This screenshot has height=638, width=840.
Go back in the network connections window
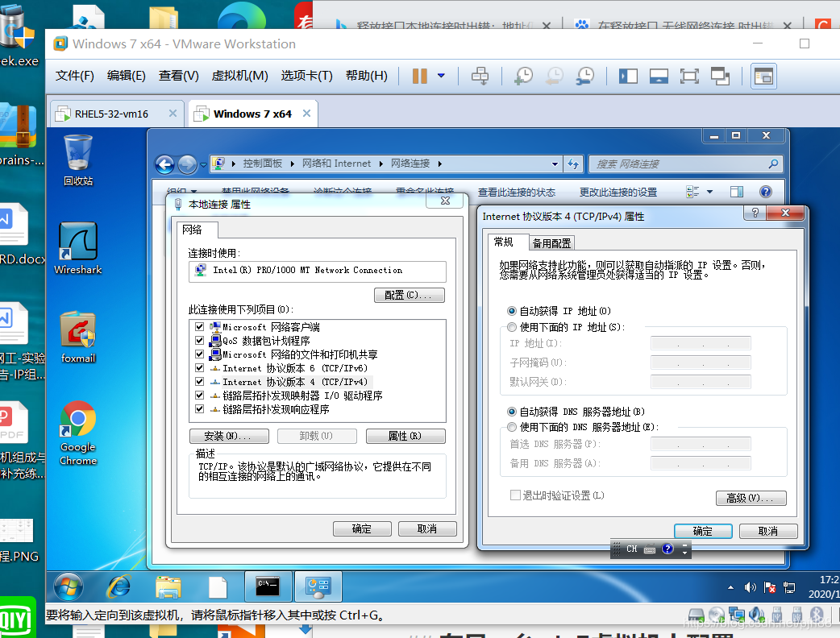(x=165, y=164)
